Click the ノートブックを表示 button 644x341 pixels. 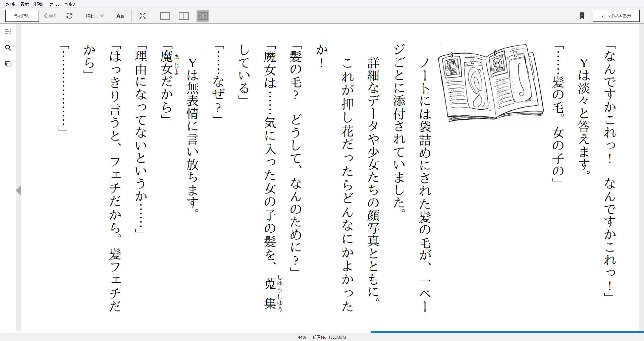[616, 16]
